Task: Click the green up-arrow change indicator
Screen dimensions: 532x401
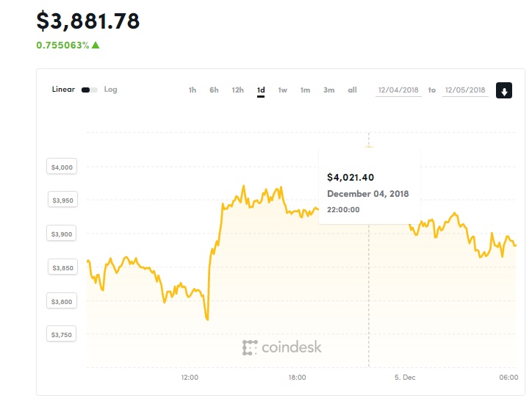Action: [96, 45]
